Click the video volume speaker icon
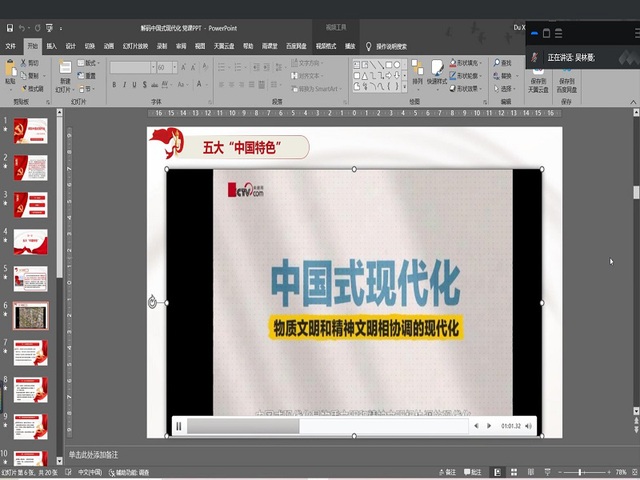Image resolution: width=640 pixels, height=480 pixels. [x=516, y=426]
